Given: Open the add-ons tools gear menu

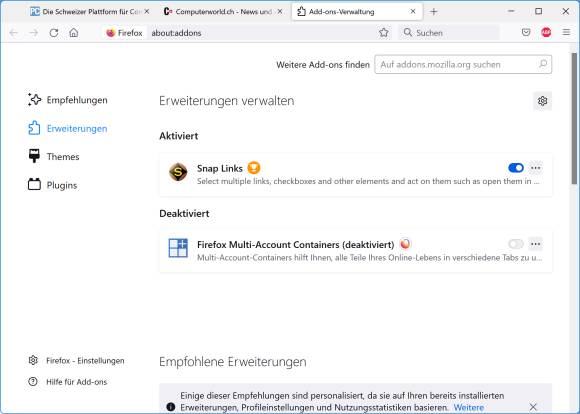Looking at the screenshot, I should 543,101.
